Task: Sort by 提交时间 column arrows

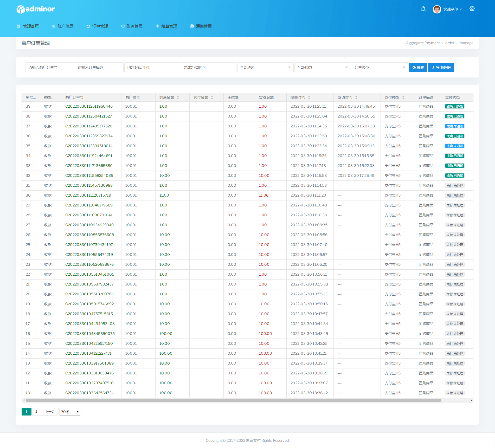Action: click(x=309, y=98)
